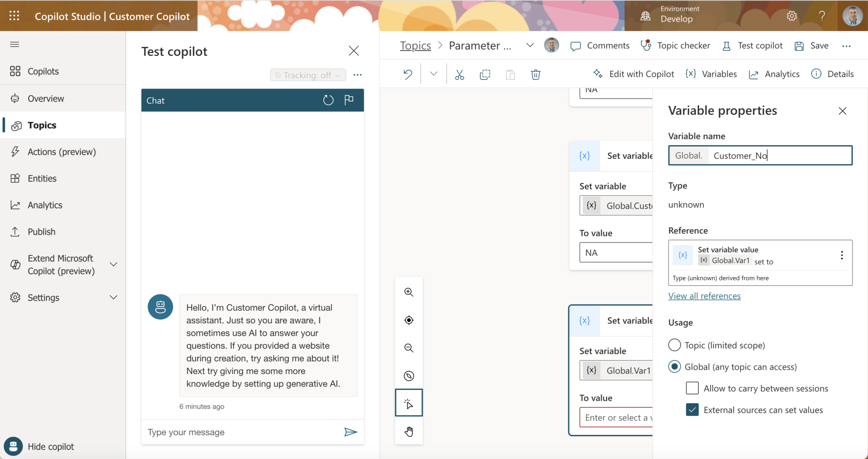Open user profile avatar in header
868x459 pixels.
pos(852,16)
